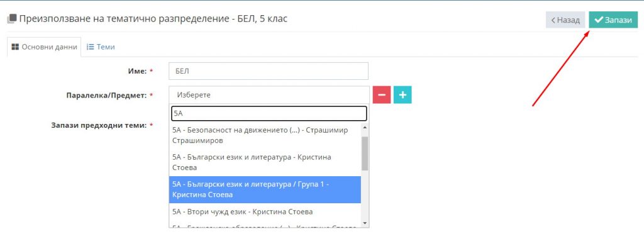Choose 5A - Български език и литература - Кристина Стоева

[x=265, y=162]
